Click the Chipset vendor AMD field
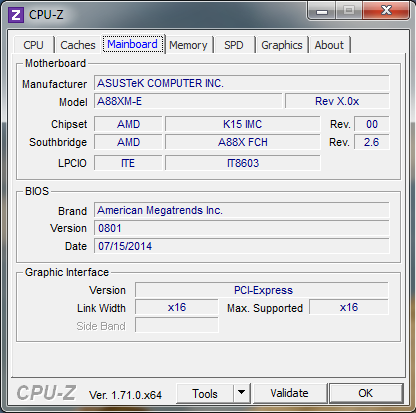This screenshot has height=413, width=416. [x=128, y=124]
